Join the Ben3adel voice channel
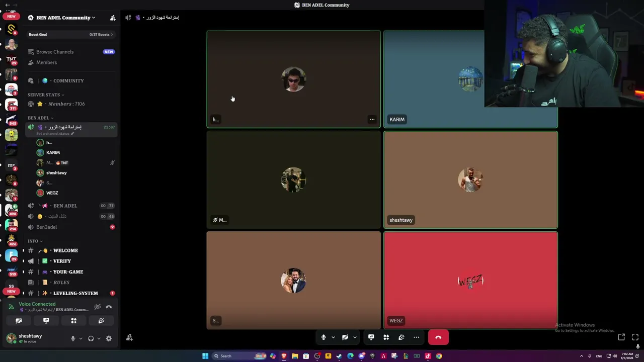 (71, 227)
